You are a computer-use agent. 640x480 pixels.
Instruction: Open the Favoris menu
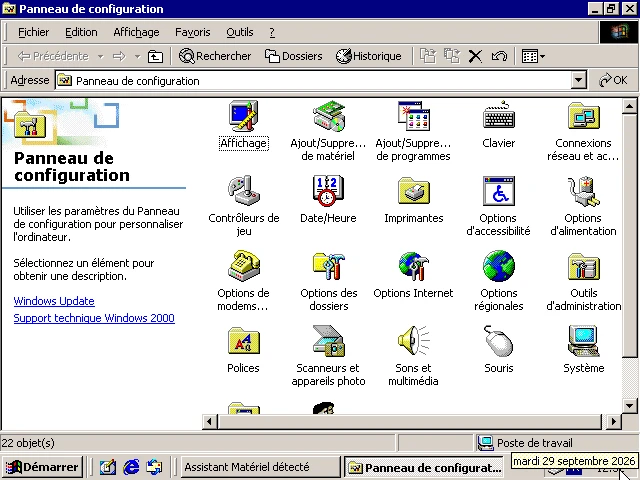point(193,32)
